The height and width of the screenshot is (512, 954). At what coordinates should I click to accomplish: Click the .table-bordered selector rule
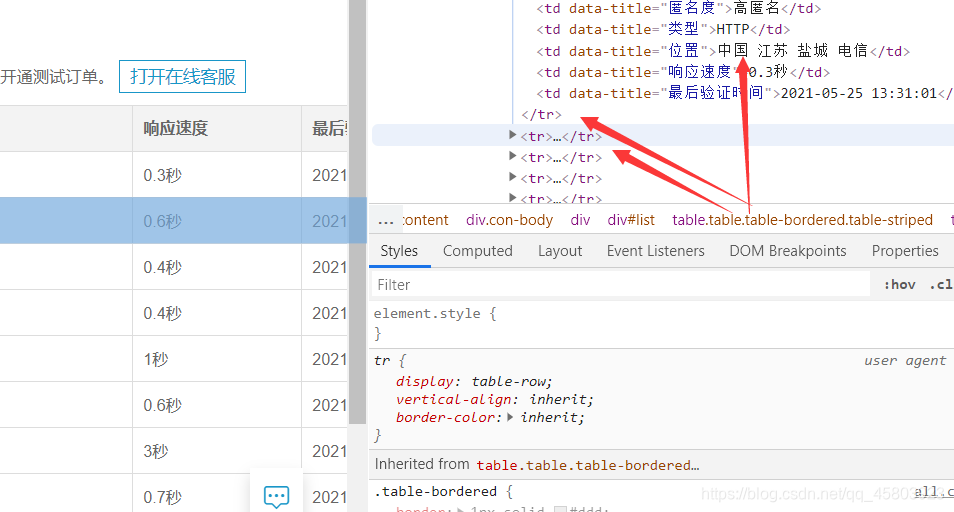[436, 491]
